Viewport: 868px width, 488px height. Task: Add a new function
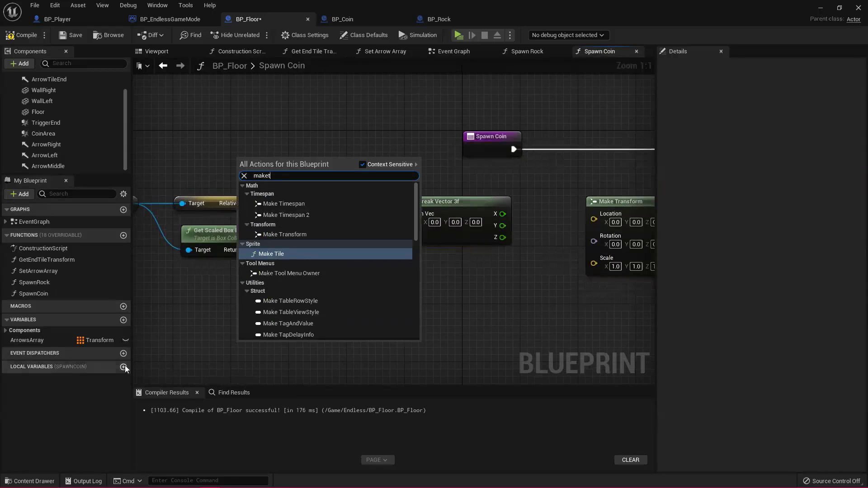[123, 235]
